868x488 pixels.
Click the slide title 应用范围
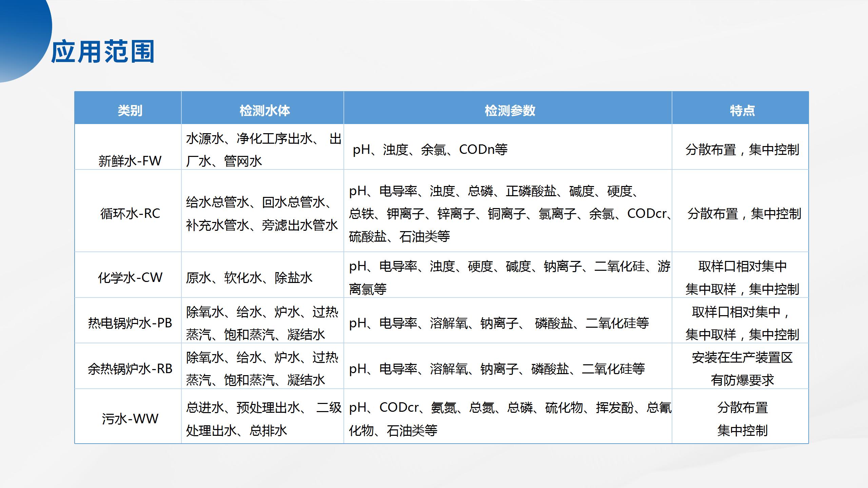[x=102, y=51]
